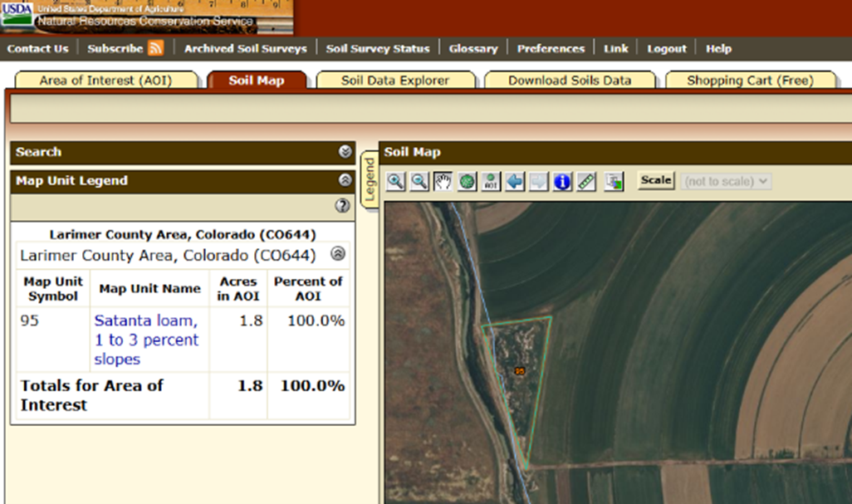Click Map Unit Name column header
Screen dimensions: 852x504
coord(150,288)
